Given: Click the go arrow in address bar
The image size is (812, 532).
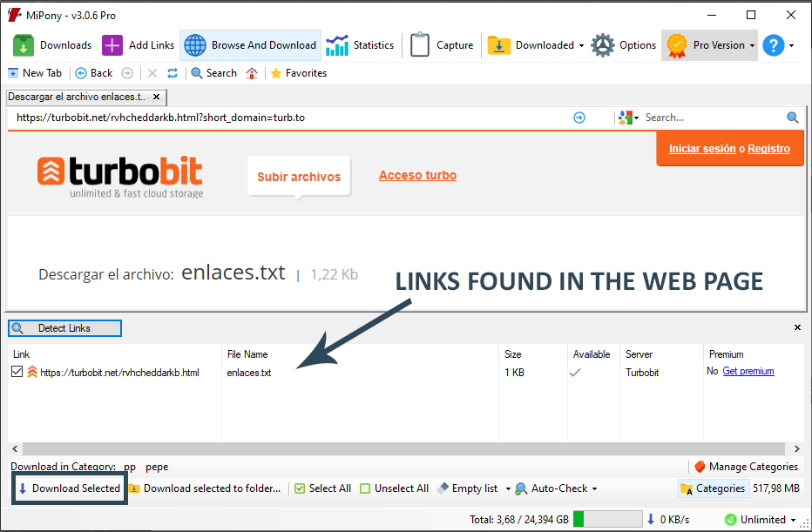Looking at the screenshot, I should [x=579, y=118].
